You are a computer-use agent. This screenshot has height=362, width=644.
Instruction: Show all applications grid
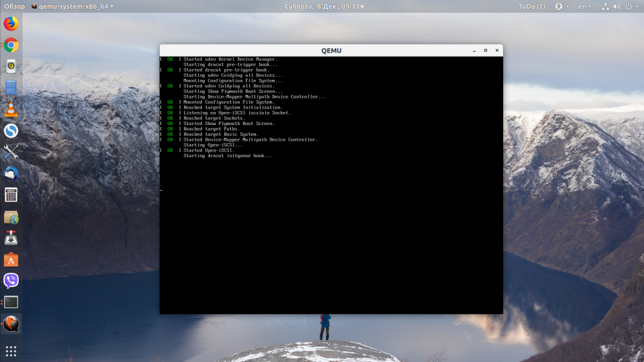pyautogui.click(x=11, y=351)
